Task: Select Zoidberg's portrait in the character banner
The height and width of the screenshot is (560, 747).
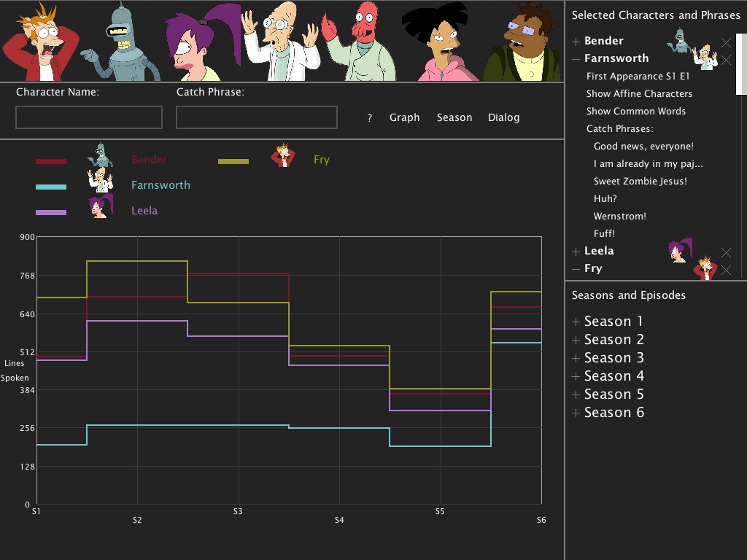Action: [x=360, y=42]
